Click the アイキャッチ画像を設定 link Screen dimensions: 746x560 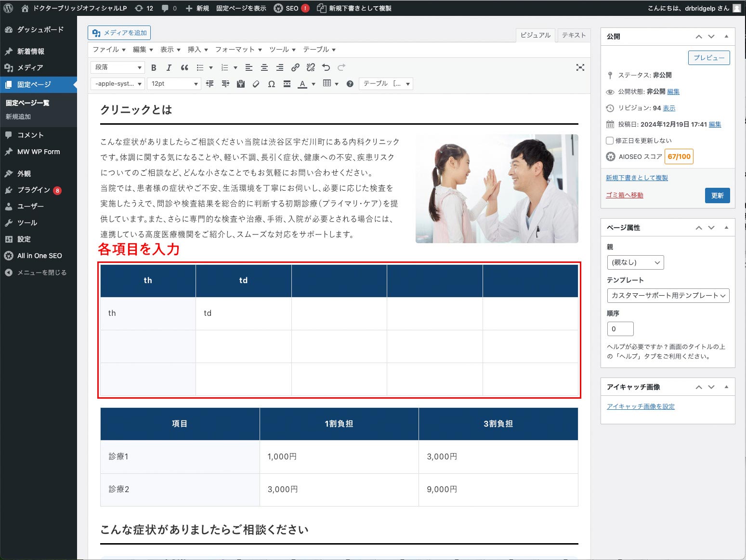coord(641,406)
